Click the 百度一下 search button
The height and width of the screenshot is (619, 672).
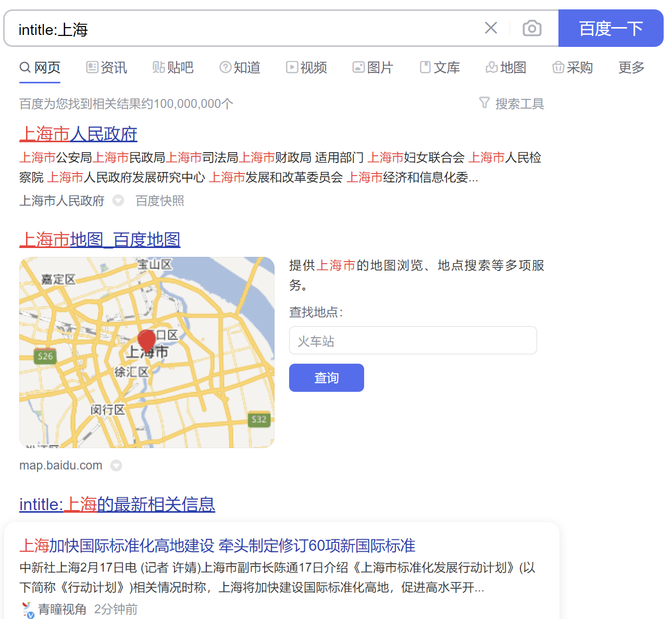[611, 28]
